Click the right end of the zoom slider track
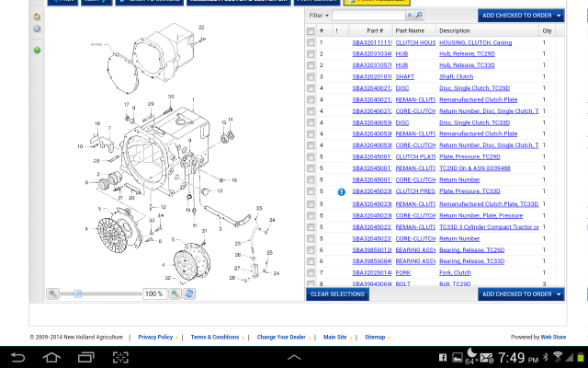The image size is (588, 368). (x=140, y=293)
